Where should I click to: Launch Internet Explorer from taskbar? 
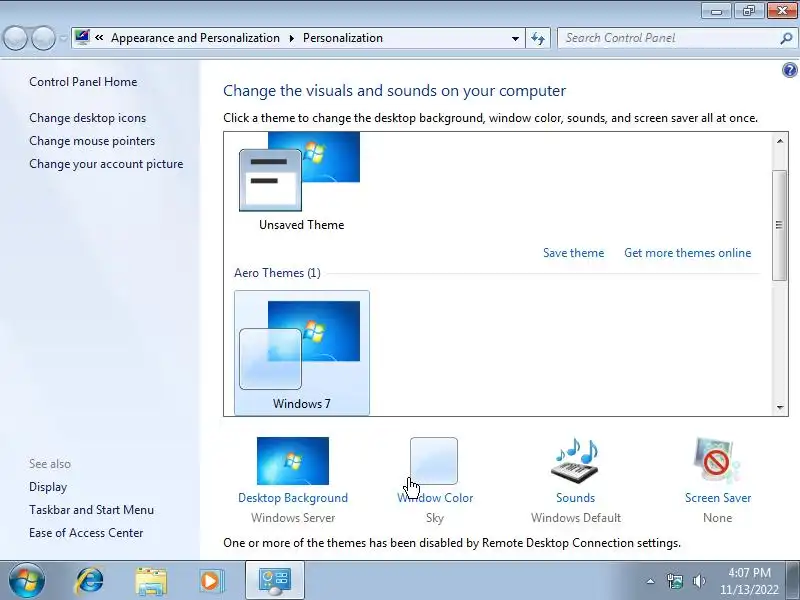[x=89, y=581]
